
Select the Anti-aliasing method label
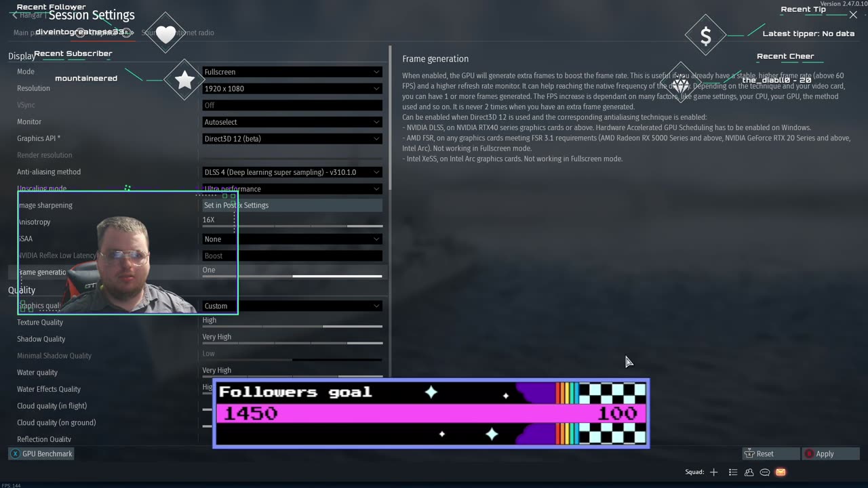(49, 172)
